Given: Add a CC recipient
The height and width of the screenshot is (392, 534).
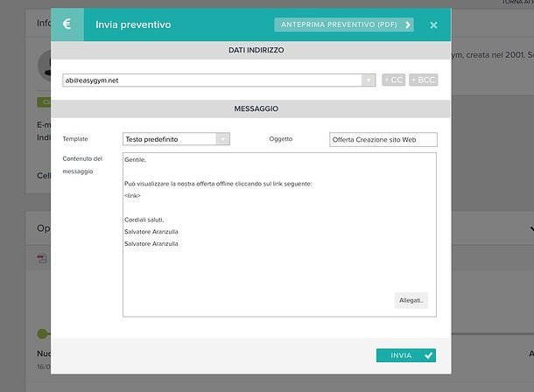Looking at the screenshot, I should click(x=393, y=80).
